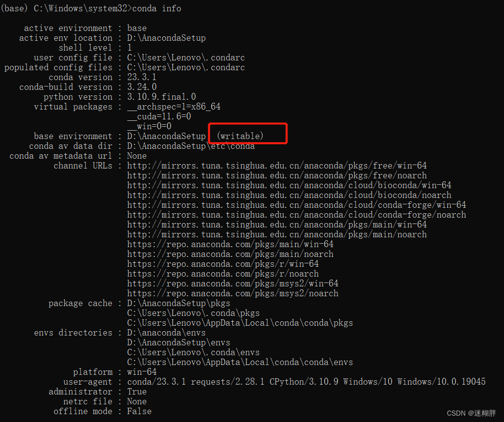This screenshot has width=504, height=422.
Task: Click the repo.anaconda.com pkgs/main/win-64 URL
Action: click(x=230, y=244)
